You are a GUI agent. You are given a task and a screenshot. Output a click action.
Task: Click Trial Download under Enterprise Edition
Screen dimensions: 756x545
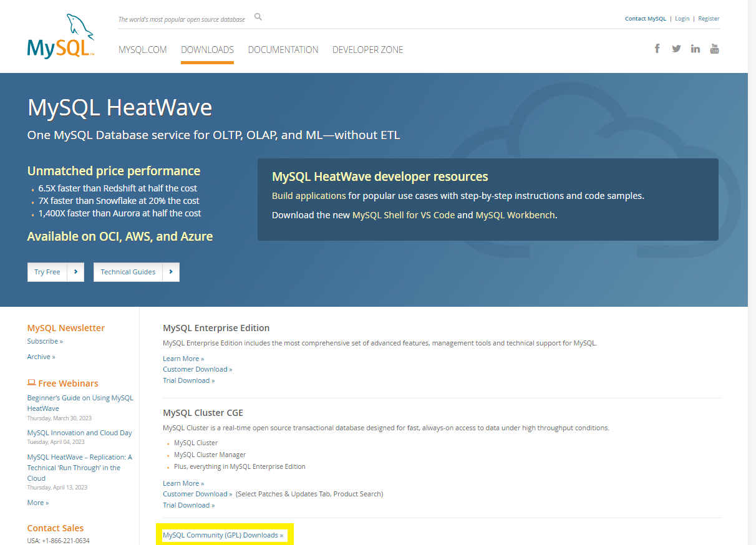[188, 380]
